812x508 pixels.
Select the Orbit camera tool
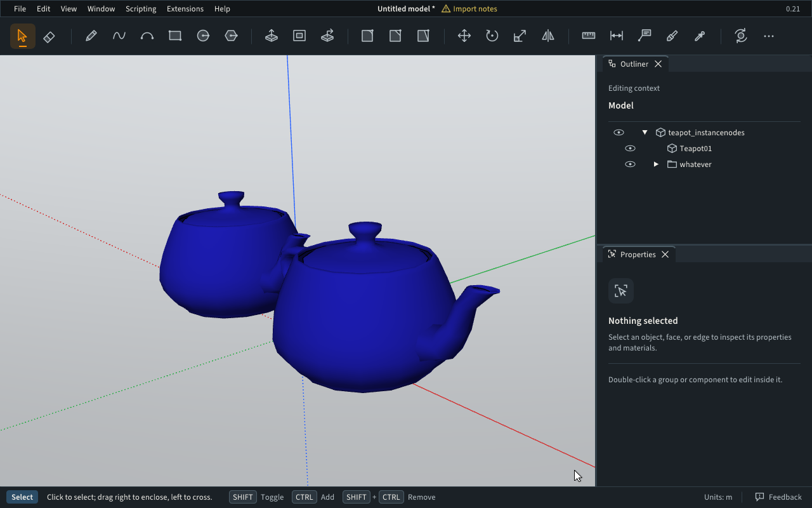coord(741,36)
